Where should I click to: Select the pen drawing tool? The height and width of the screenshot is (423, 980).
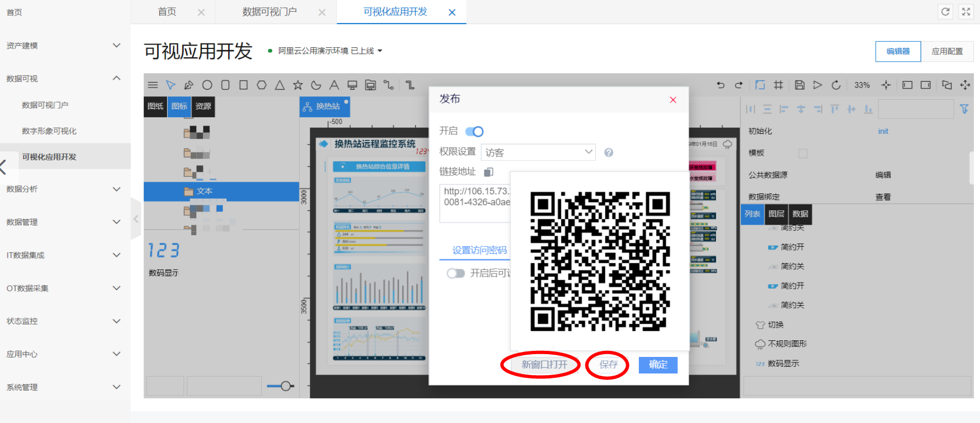click(x=189, y=85)
